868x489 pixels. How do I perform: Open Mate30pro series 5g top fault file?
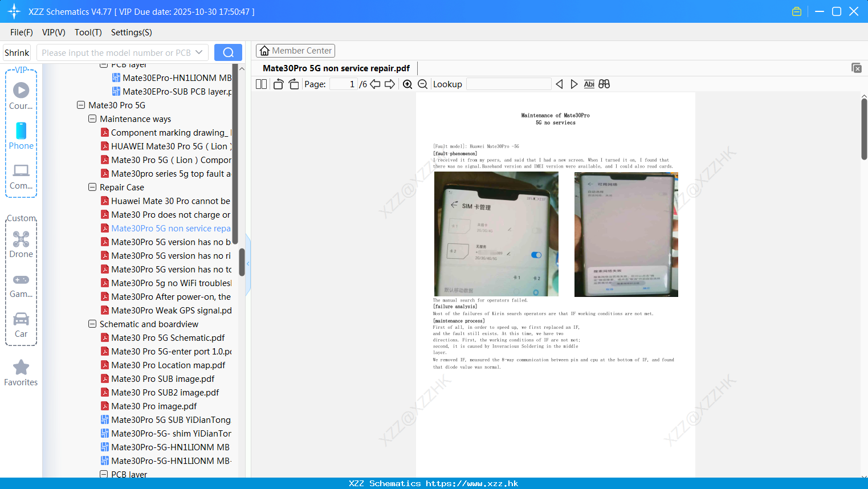(x=166, y=173)
